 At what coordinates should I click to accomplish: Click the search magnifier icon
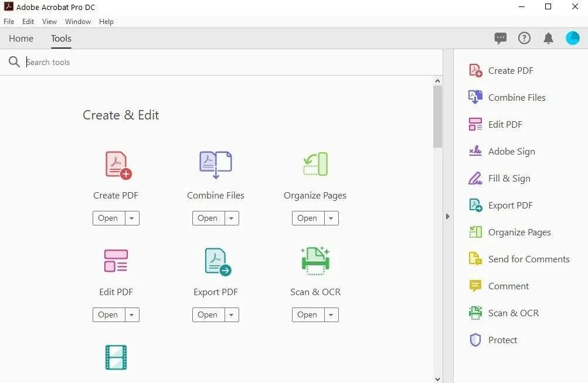(x=14, y=62)
